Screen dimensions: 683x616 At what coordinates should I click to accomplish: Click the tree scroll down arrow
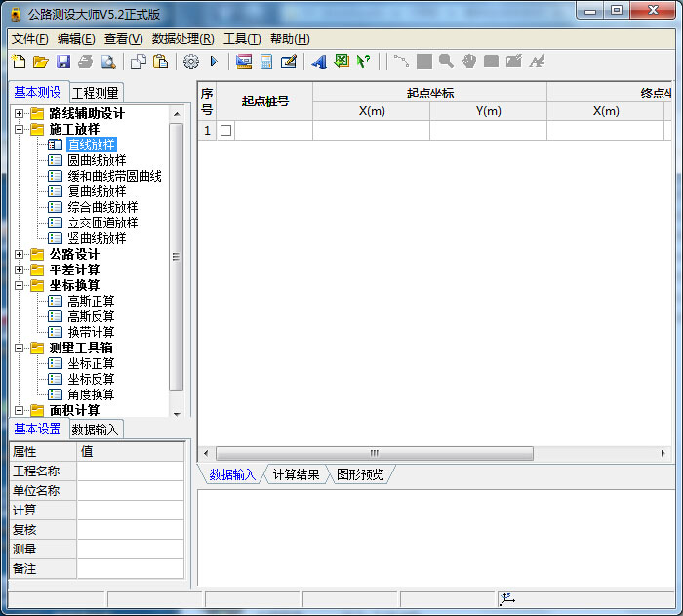[177, 414]
